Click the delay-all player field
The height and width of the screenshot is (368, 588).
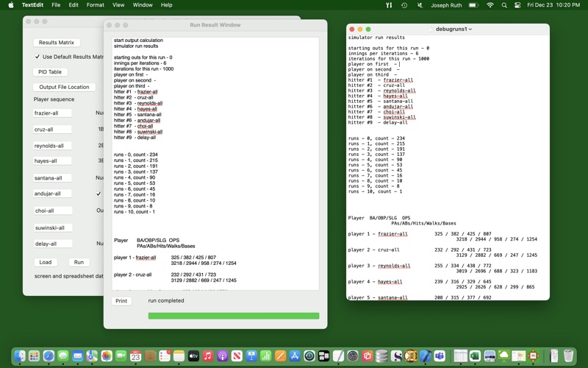tap(53, 244)
